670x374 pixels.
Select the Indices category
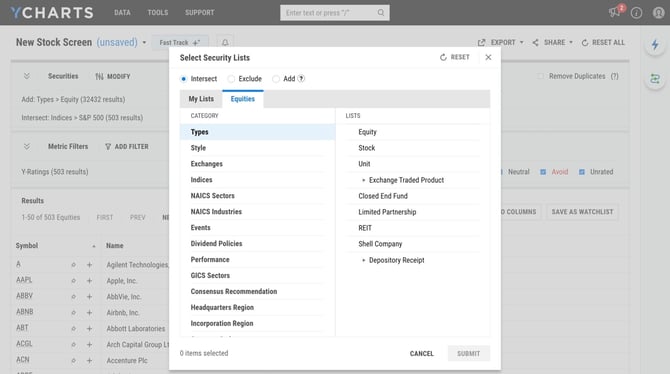pos(258,180)
